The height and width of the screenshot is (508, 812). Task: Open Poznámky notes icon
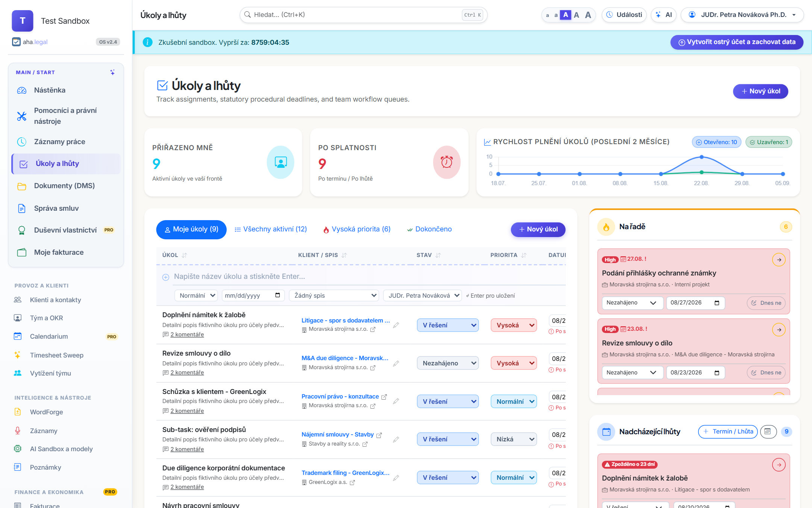point(17,467)
